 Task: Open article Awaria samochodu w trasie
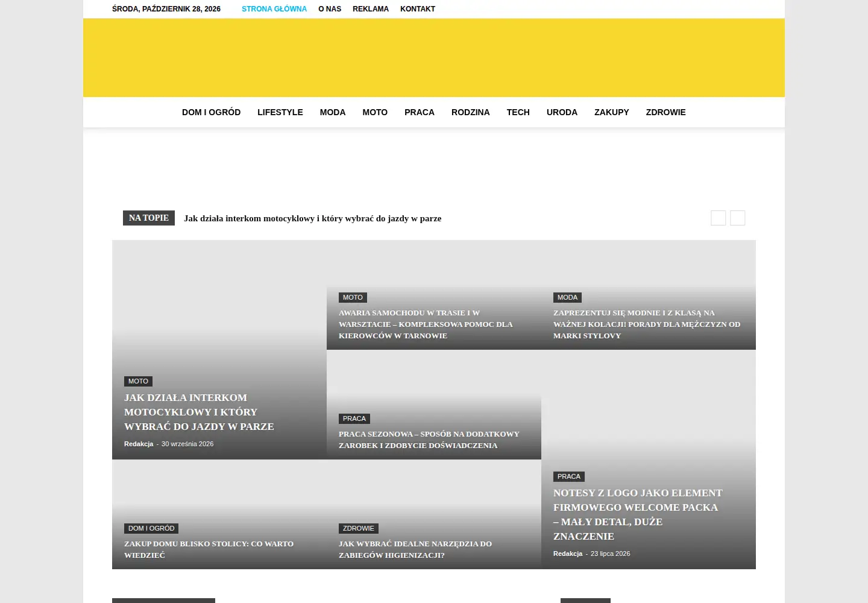426,324
